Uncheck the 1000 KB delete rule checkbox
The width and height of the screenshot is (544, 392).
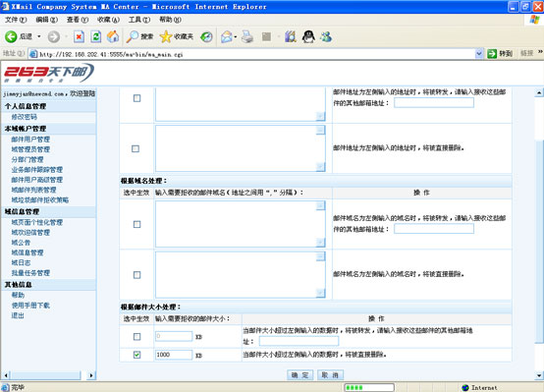point(137,355)
